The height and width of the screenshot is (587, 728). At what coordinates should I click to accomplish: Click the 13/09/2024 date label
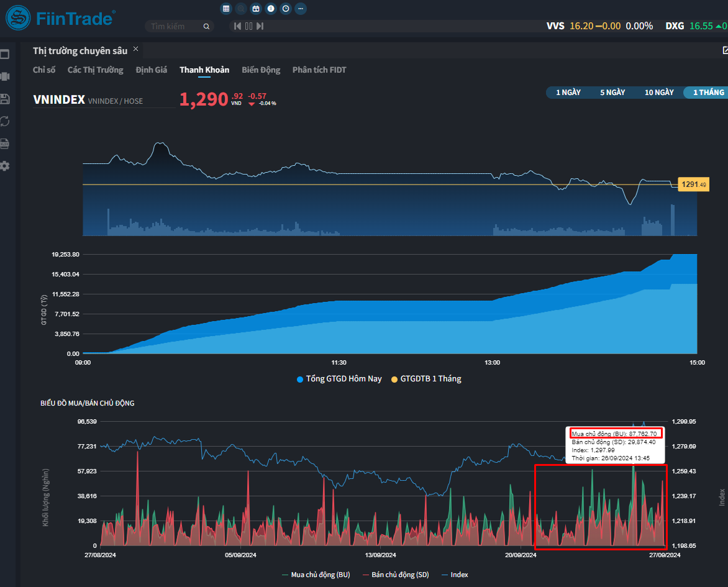(380, 555)
